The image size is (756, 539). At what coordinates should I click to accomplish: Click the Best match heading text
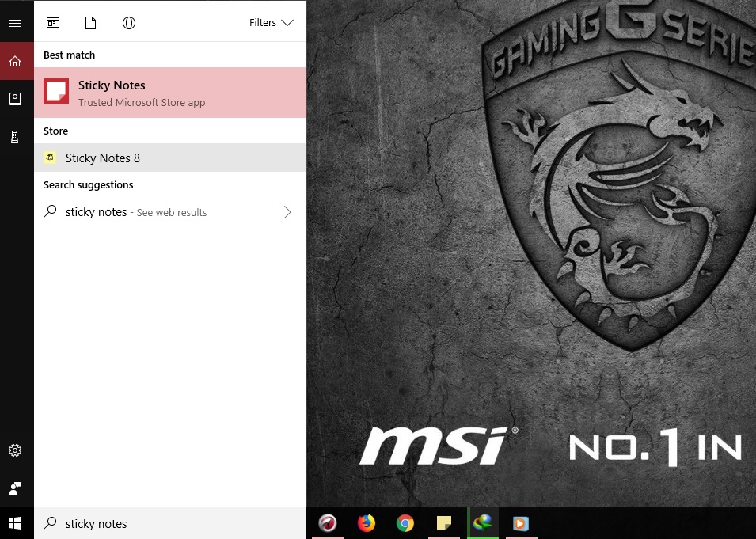pyautogui.click(x=69, y=55)
